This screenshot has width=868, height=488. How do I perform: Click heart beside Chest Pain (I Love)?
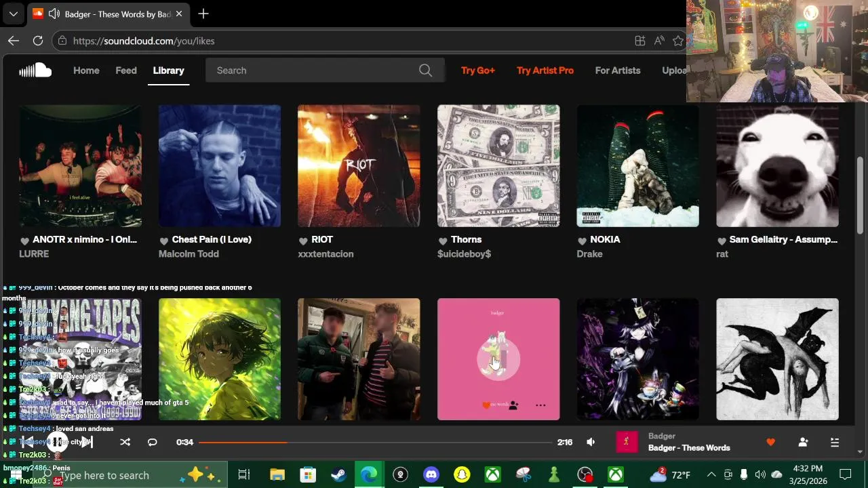[x=164, y=241]
